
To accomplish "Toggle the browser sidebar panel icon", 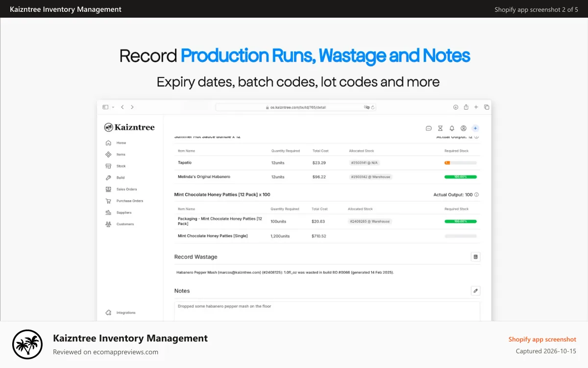I will tap(105, 107).
